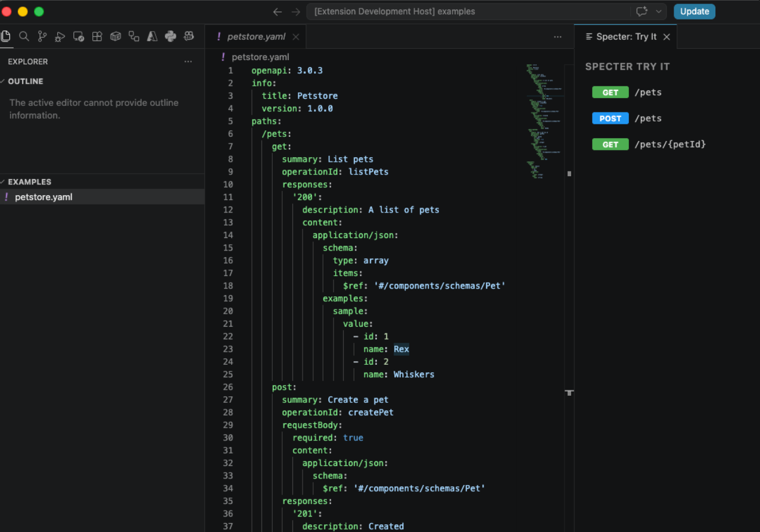This screenshot has width=760, height=532.
Task: Click the $ref on line 34
Action: point(404,489)
